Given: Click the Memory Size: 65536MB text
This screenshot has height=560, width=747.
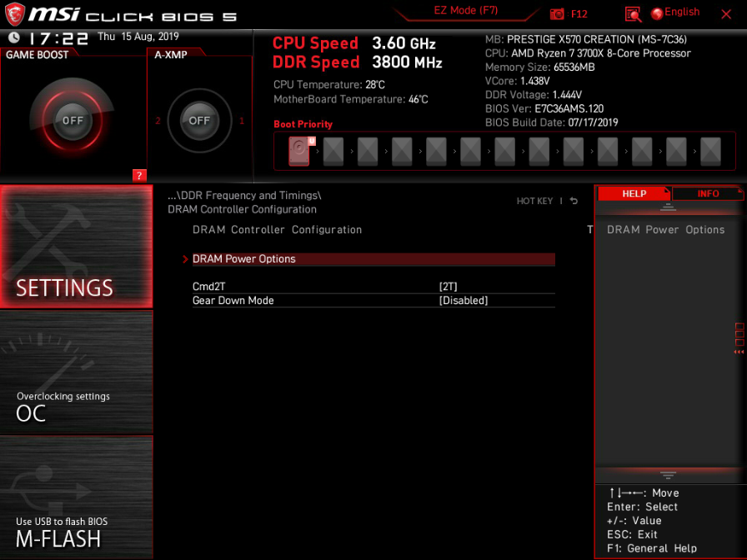Looking at the screenshot, I should [539, 67].
